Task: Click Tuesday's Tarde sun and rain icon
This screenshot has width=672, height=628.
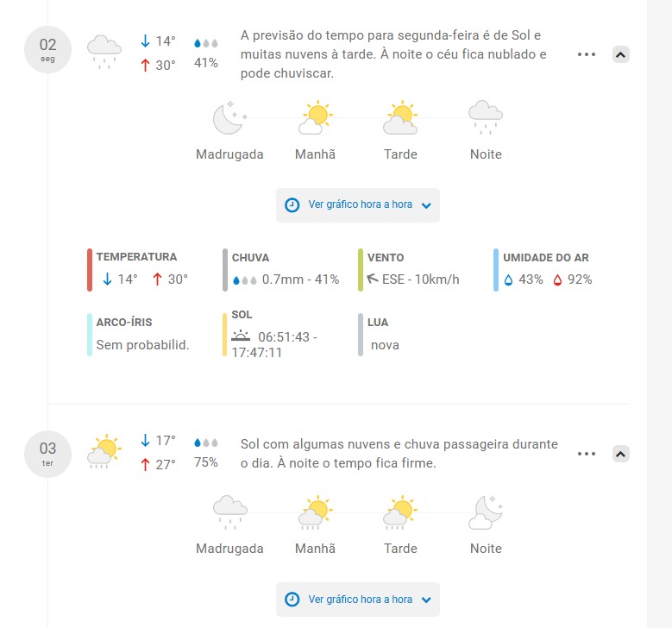Action: (x=400, y=512)
